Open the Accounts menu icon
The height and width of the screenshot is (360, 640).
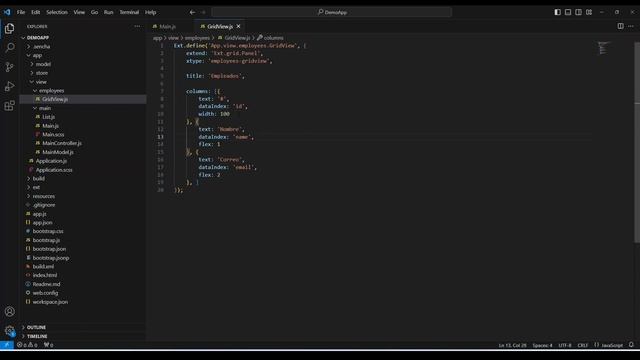9,311
